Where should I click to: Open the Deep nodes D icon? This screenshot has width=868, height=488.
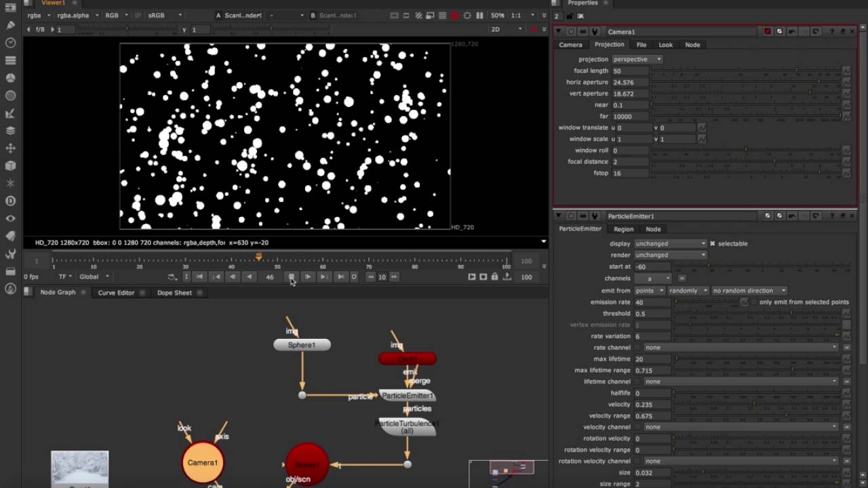pos(10,201)
